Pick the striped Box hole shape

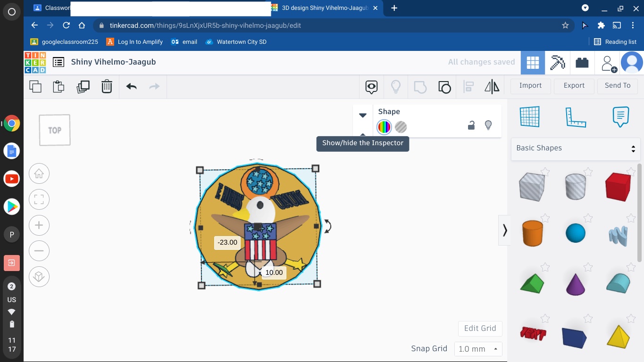532,187
